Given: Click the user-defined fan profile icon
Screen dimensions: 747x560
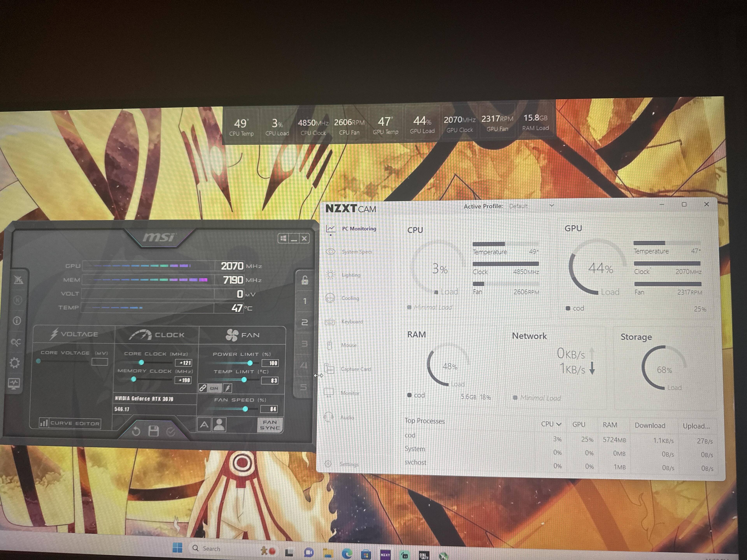Looking at the screenshot, I should (219, 425).
